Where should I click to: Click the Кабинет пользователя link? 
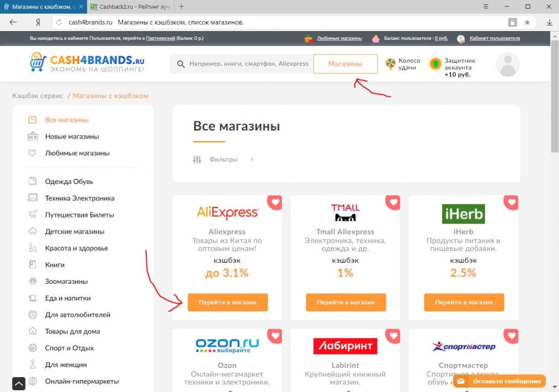pos(495,38)
